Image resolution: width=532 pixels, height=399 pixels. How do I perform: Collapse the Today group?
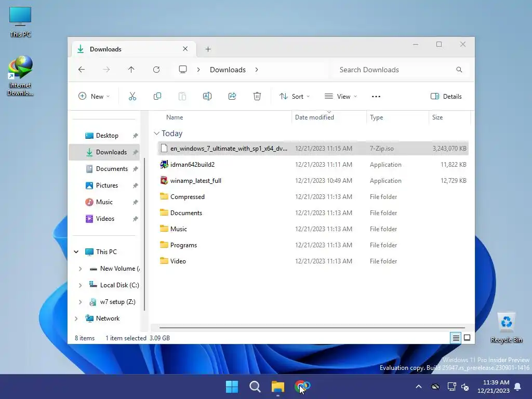[156, 134]
